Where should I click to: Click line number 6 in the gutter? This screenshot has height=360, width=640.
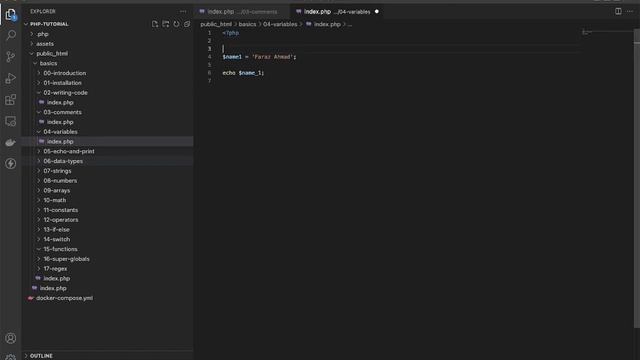[209, 73]
